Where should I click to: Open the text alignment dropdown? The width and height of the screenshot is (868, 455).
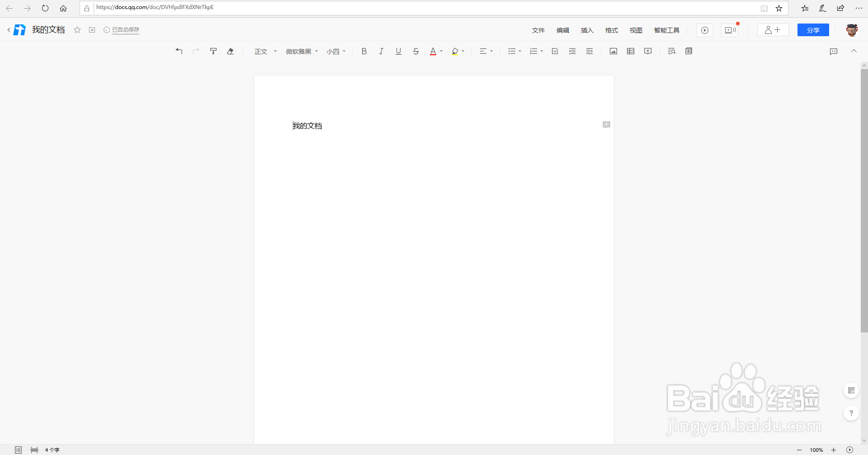pos(486,51)
